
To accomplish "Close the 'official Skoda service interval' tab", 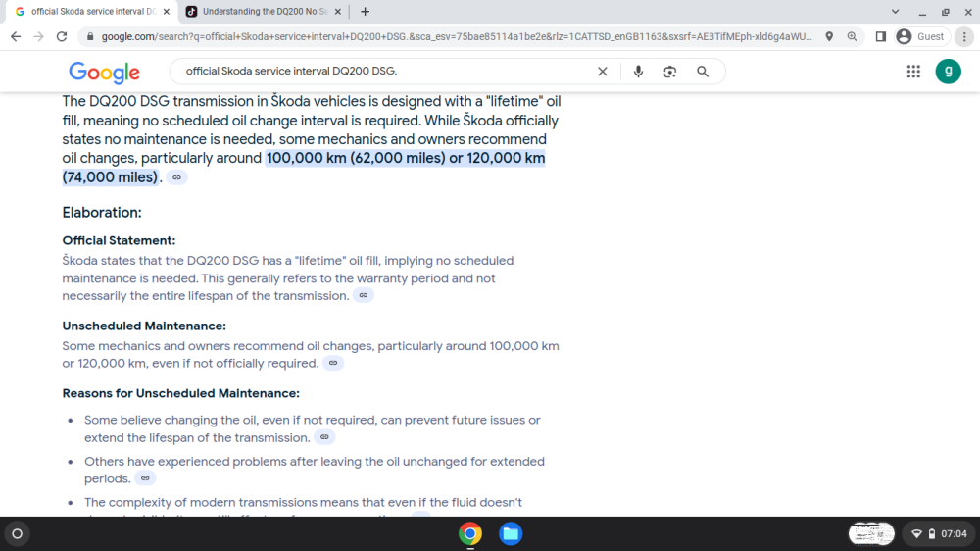I will pos(167,11).
